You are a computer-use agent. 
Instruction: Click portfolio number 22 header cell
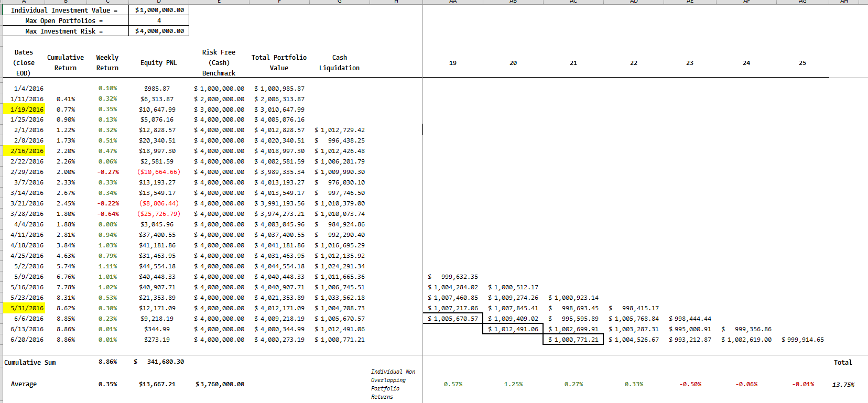(x=634, y=63)
